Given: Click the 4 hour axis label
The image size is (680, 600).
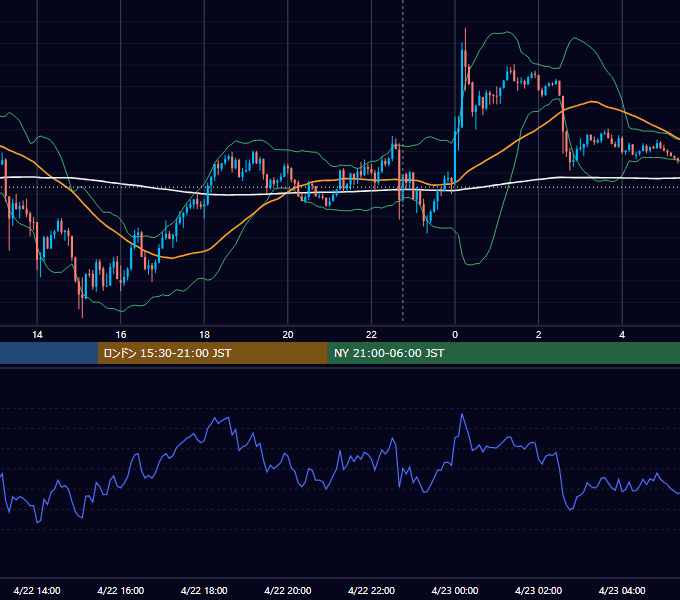Looking at the screenshot, I should [x=622, y=335].
